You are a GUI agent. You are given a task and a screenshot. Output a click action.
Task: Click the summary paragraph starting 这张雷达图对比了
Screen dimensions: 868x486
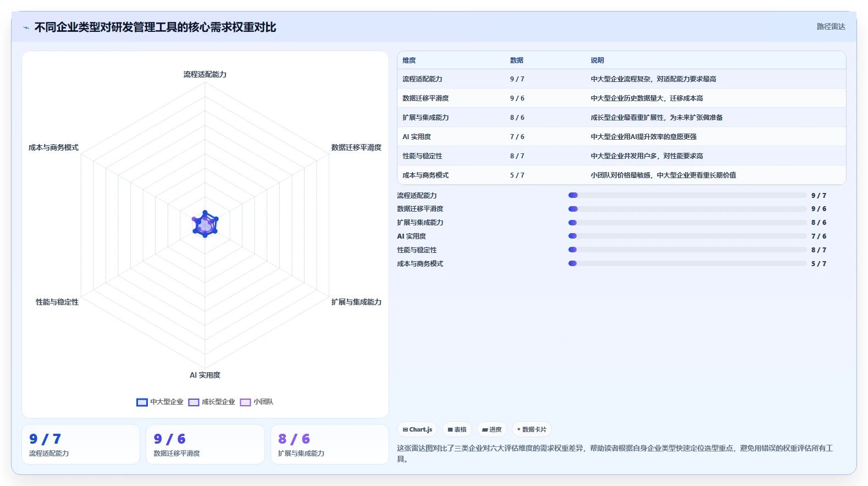click(x=615, y=454)
